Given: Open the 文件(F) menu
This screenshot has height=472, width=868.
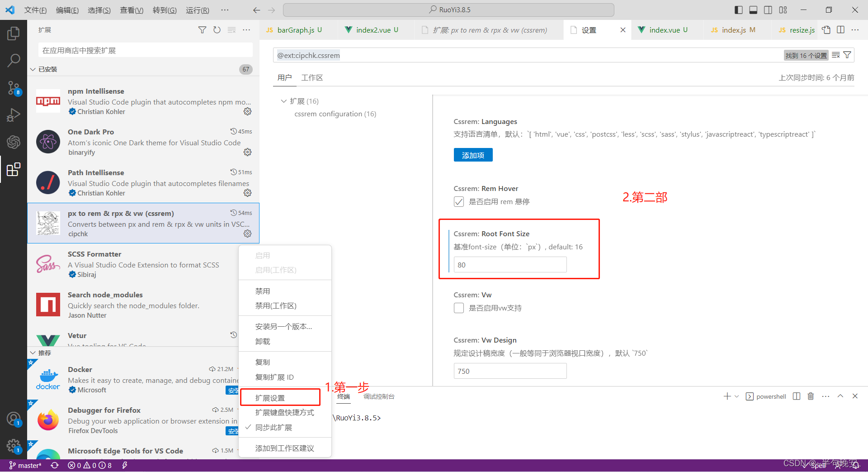Looking at the screenshot, I should point(35,10).
